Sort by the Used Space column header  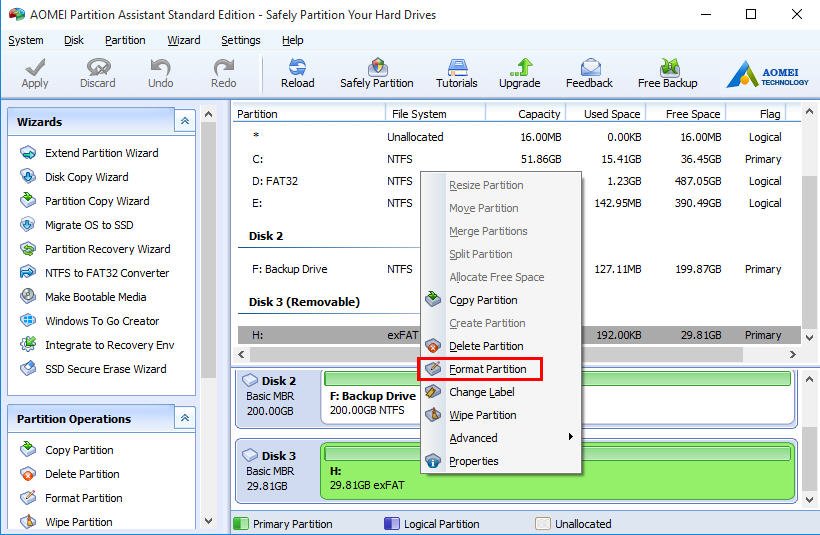tap(605, 114)
